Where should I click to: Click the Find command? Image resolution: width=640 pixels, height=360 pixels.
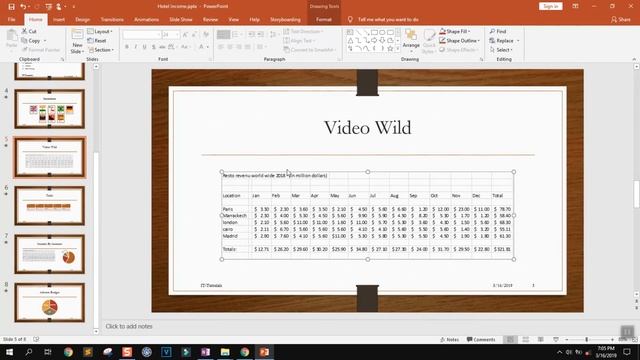498,31
